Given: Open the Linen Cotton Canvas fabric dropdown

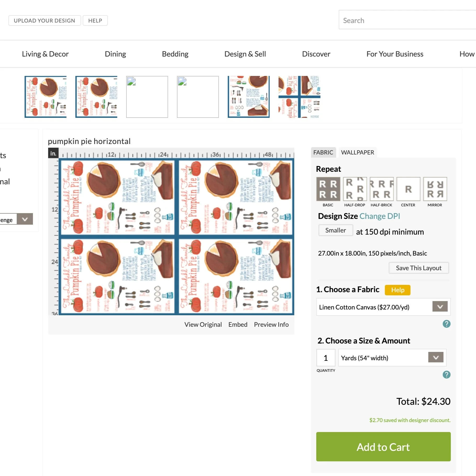Looking at the screenshot, I should (383, 307).
